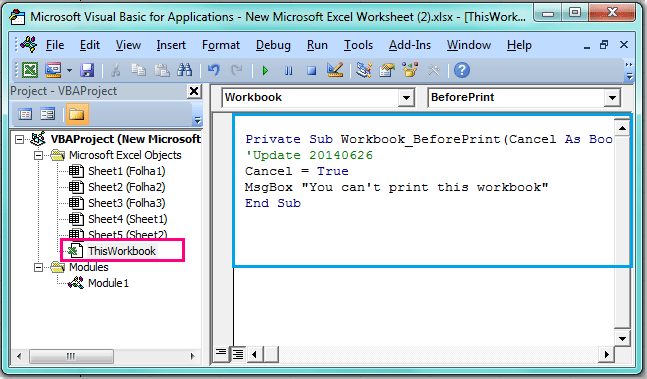Screen dimensions: 647x379
Task: Click the Copy icon in toolbar
Action: coord(138,70)
